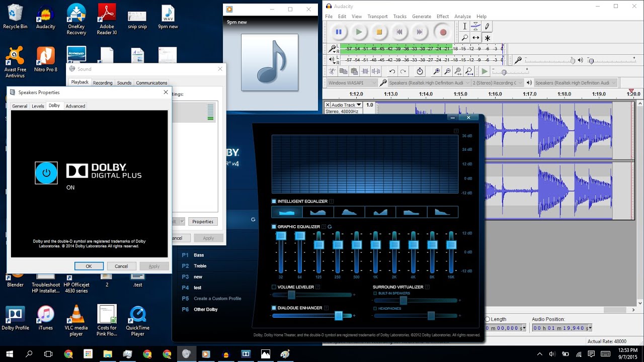
Task: Open the Audacity Analyze menu
Action: pyautogui.click(x=462, y=17)
